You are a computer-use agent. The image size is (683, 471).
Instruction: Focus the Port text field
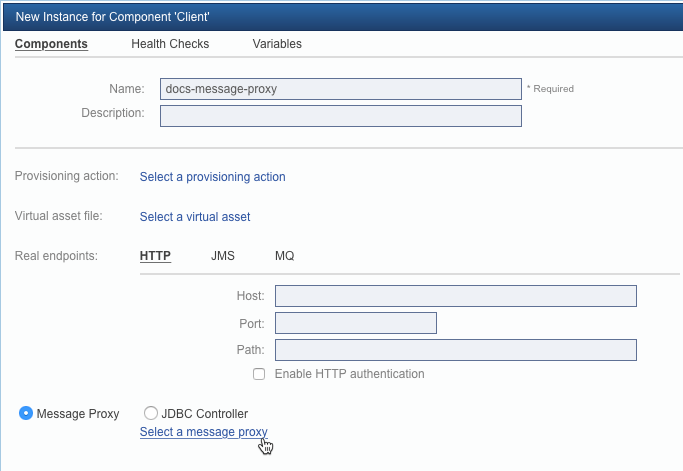pyautogui.click(x=356, y=323)
